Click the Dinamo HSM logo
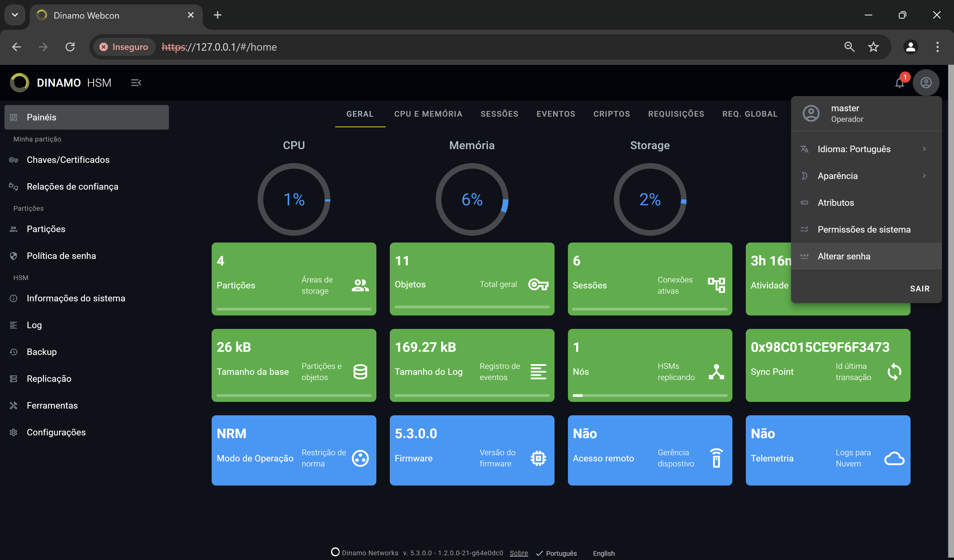Image resolution: width=954 pixels, height=560 pixels. (19, 82)
